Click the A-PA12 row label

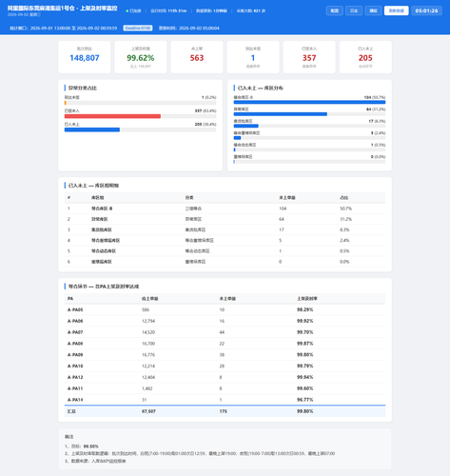click(75, 377)
